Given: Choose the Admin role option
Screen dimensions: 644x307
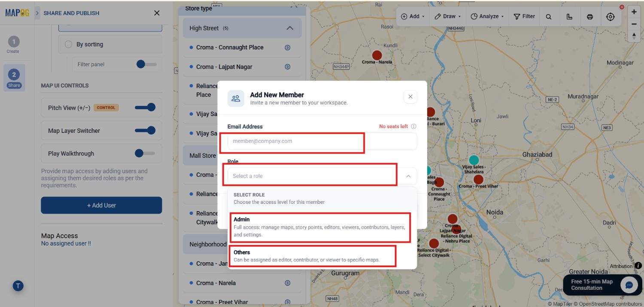Looking at the screenshot, I should click(x=322, y=227).
